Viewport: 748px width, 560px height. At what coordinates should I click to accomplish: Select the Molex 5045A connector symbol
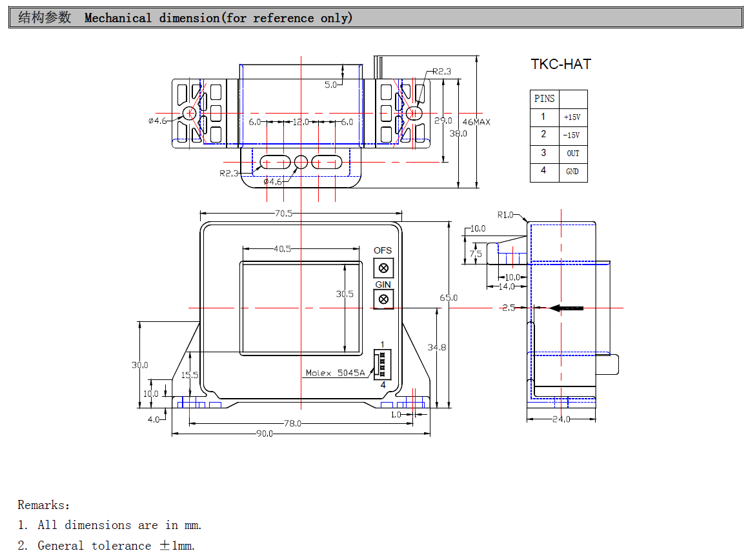pos(382,365)
